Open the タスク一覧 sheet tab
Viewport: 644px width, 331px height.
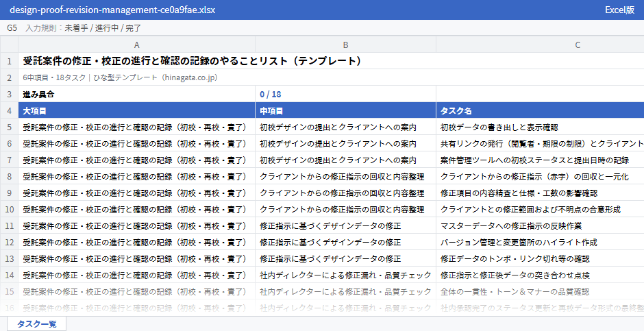click(x=36, y=323)
